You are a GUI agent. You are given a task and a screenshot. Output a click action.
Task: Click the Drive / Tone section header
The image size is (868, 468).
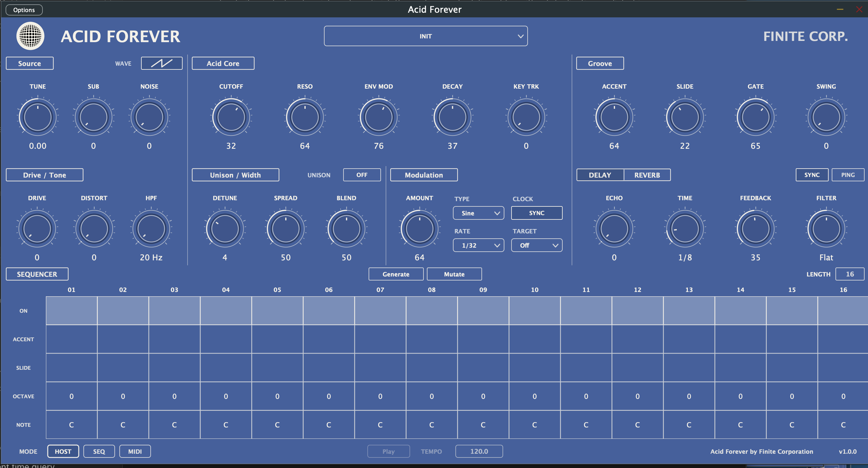coord(44,175)
